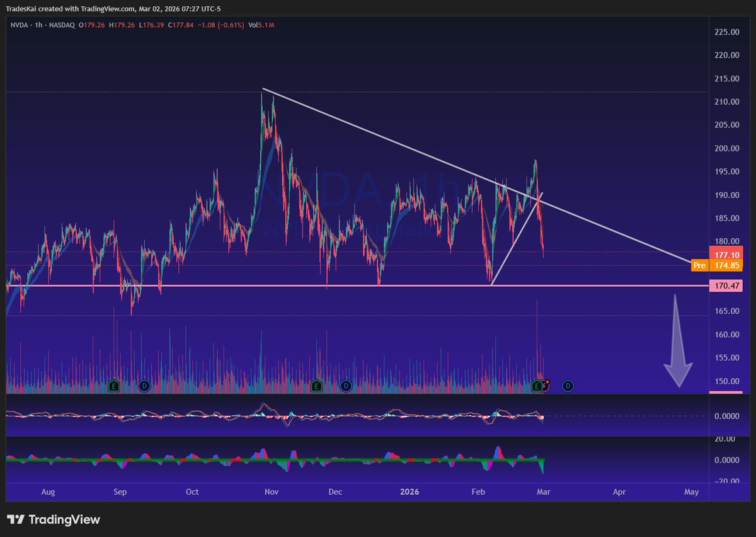
Task: Click the −20.00 scale label in the bottom pane
Action: 726,481
